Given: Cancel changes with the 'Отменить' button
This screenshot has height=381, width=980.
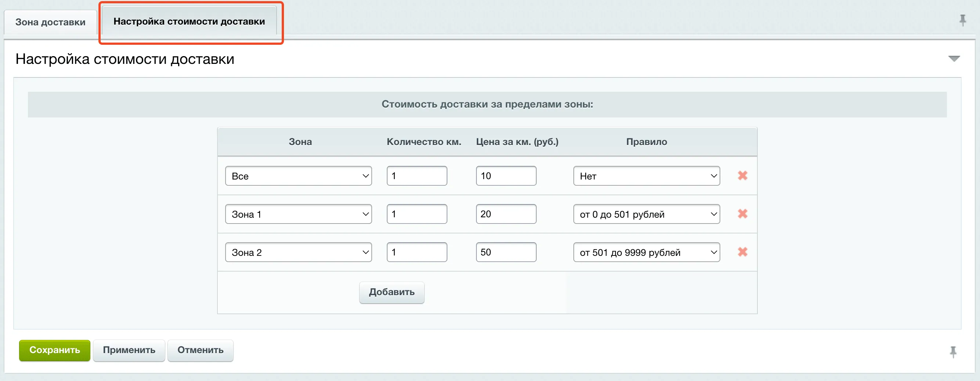Looking at the screenshot, I should click(200, 350).
